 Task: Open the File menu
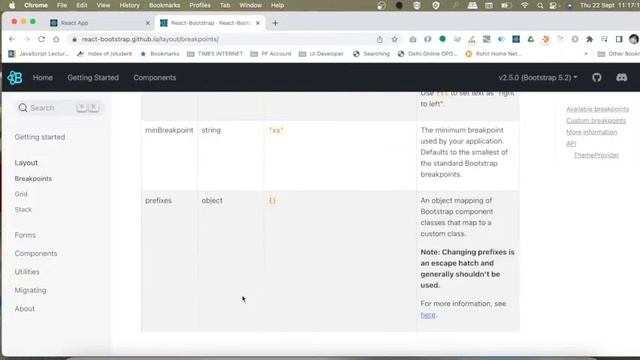(x=62, y=5)
